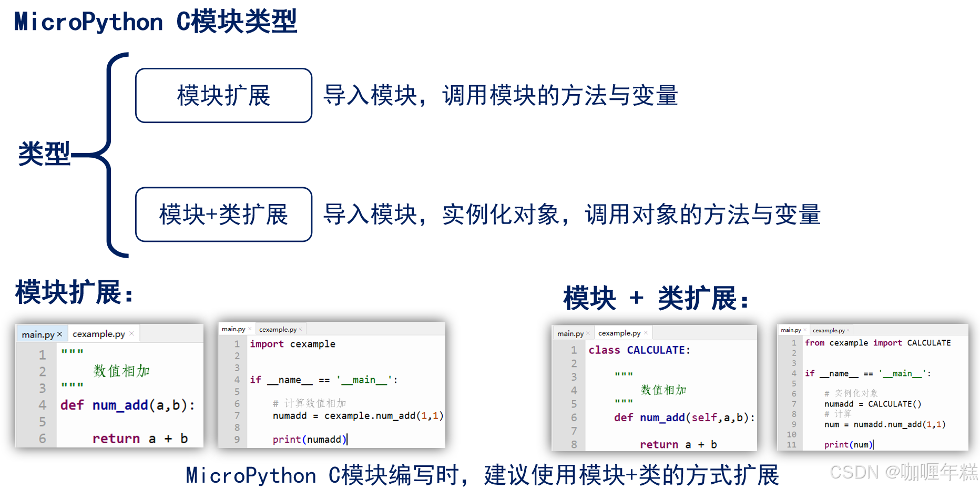Click comment '# 计算数值相加'
The image size is (980, 489).
[x=309, y=403]
